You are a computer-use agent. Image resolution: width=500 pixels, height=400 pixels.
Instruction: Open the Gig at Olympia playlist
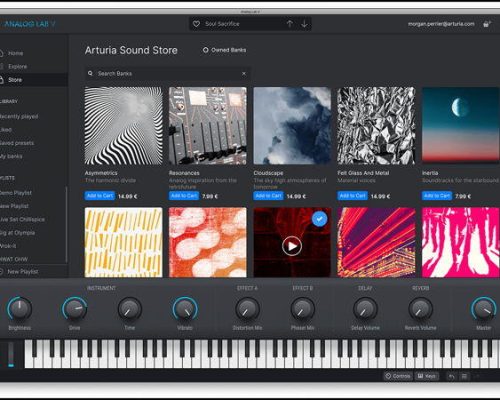click(x=17, y=233)
